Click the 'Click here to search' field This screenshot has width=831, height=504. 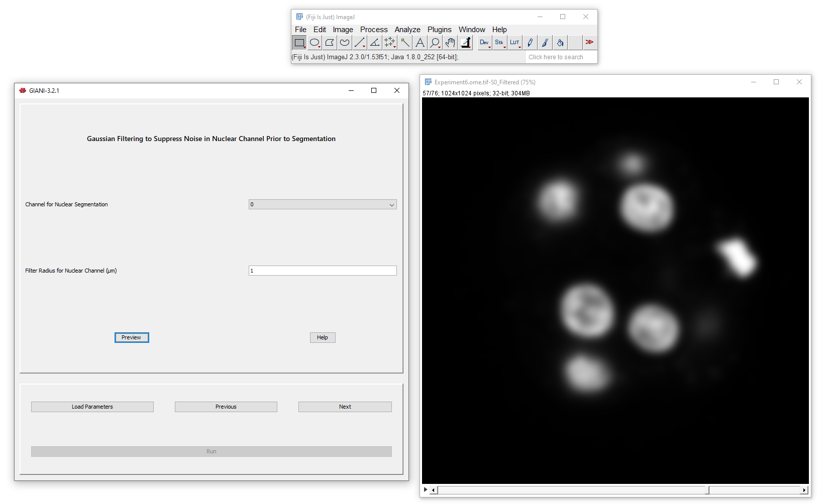[561, 57]
